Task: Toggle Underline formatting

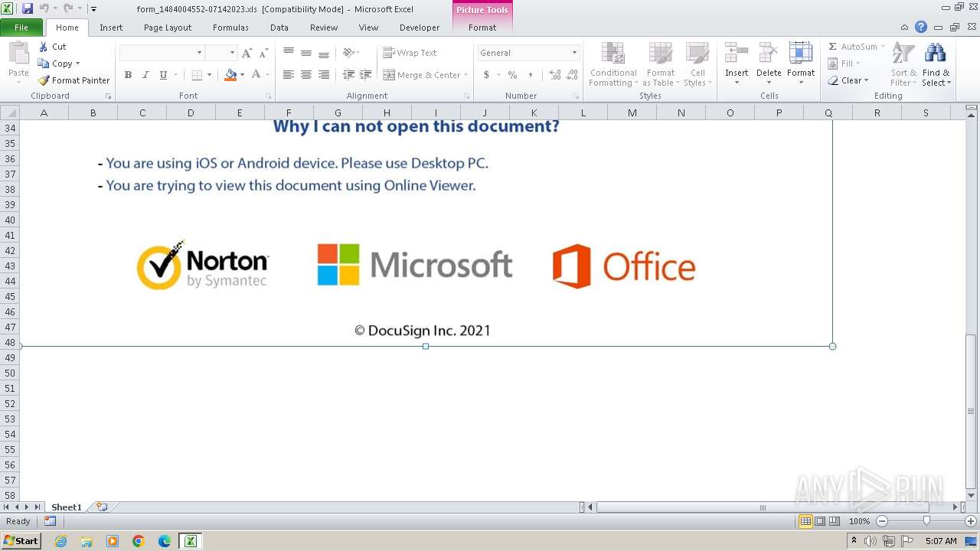Action: (163, 75)
